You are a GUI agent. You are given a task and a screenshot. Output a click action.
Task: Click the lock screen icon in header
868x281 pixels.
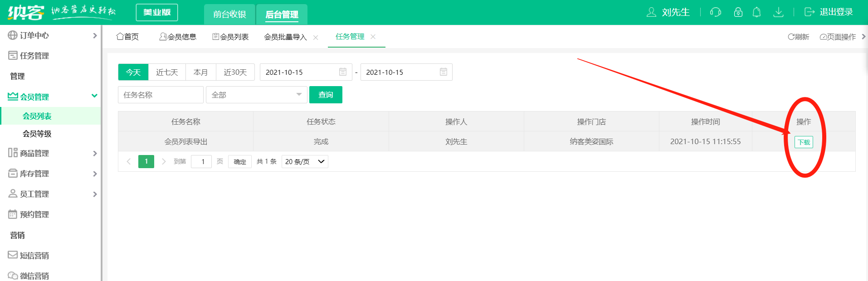click(738, 12)
